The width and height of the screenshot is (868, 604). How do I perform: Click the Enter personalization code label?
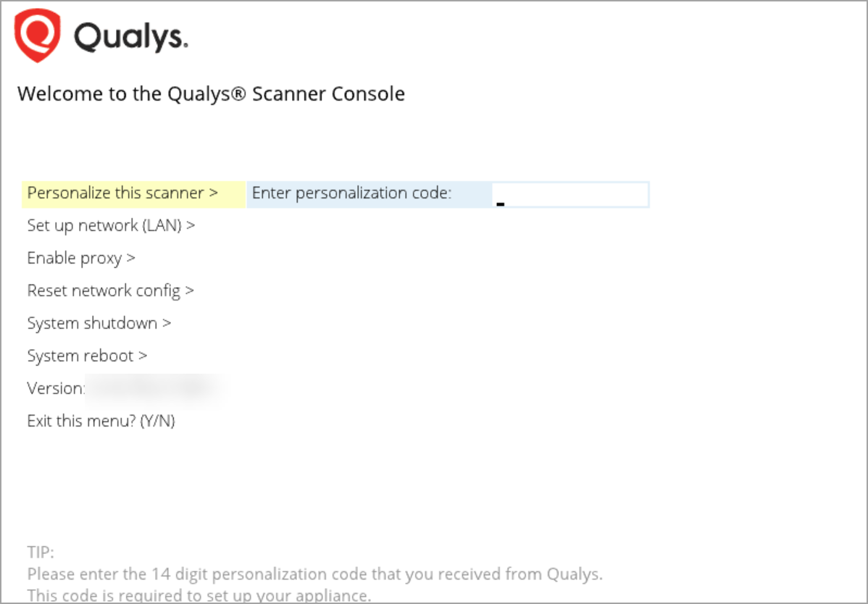coord(351,193)
